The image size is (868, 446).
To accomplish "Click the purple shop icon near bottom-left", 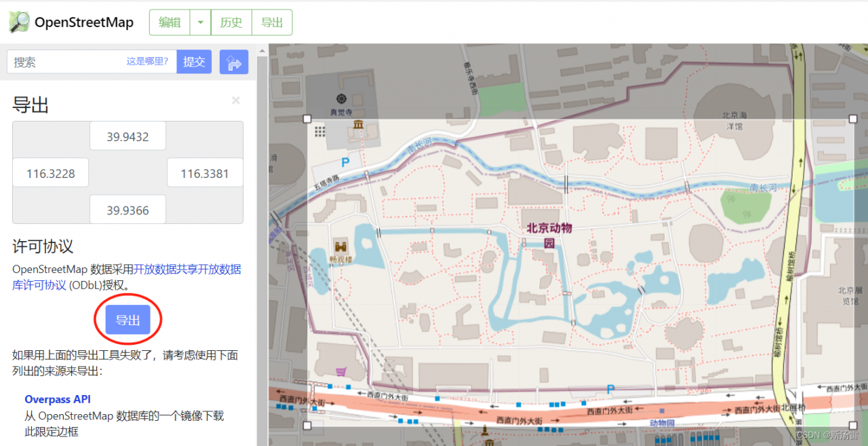I will 342,371.
